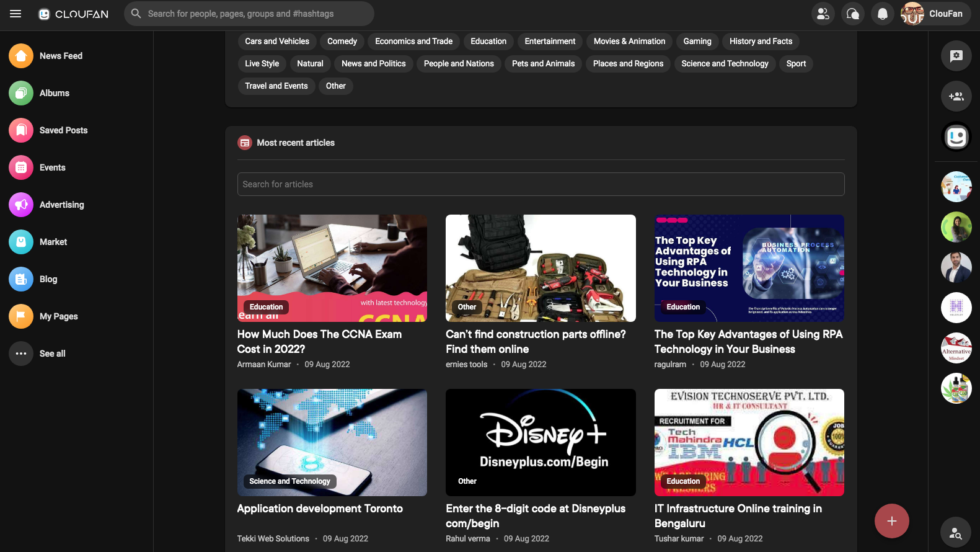Open the man in suit avatar contact
980x552 pixels.
956,267
